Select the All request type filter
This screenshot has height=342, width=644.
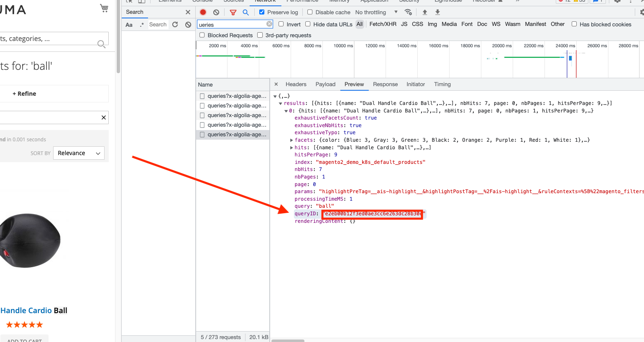click(360, 24)
